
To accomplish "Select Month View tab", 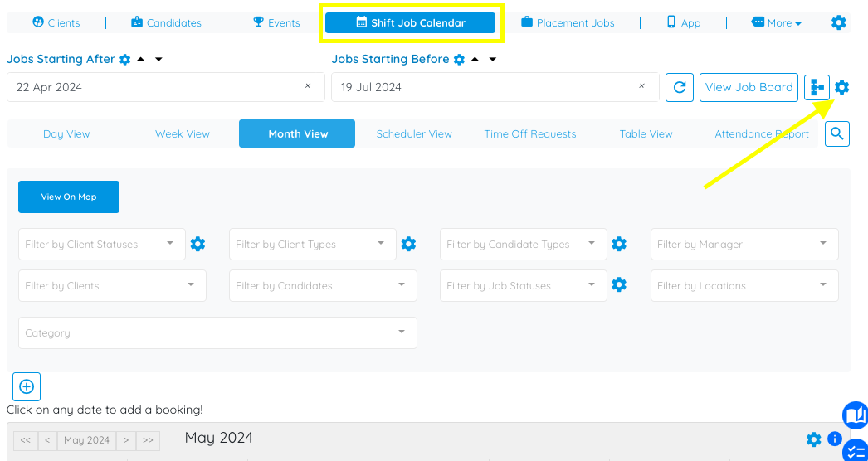I will click(297, 133).
